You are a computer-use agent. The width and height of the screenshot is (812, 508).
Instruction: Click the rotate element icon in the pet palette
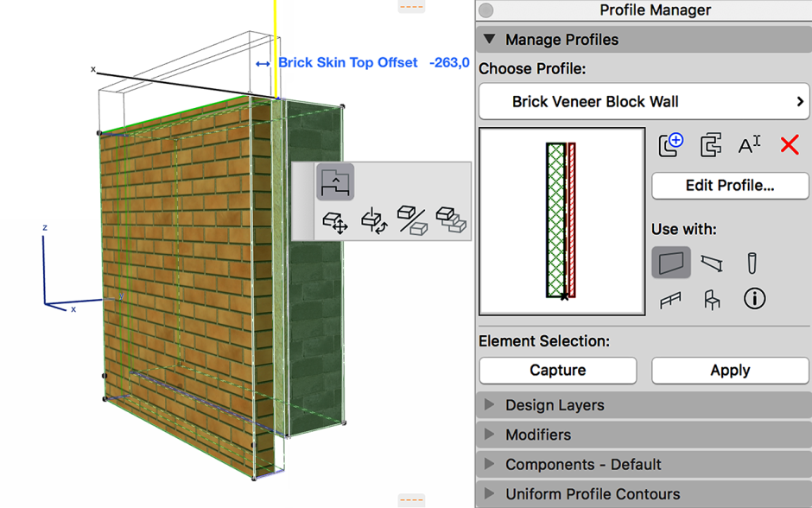point(374,221)
